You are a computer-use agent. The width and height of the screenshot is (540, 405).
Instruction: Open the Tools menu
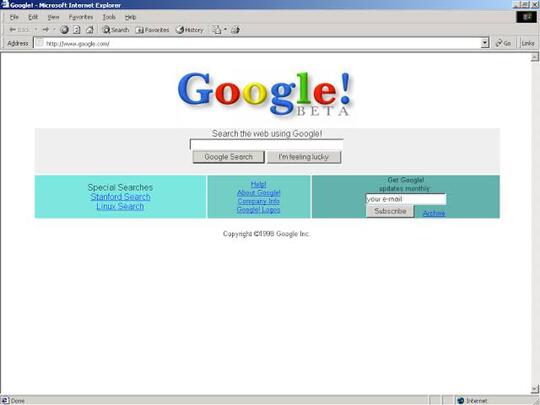pos(109,17)
